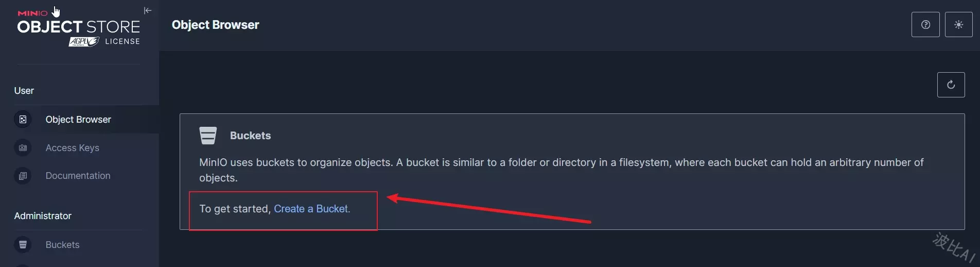Click the Documentation sidebar icon
Image resolution: width=980 pixels, height=267 pixels.
[23, 176]
